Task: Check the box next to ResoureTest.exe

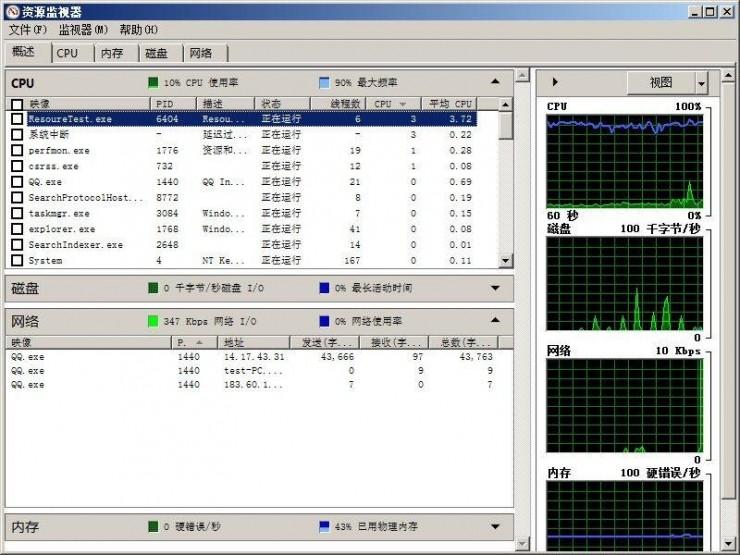Action: 17,119
